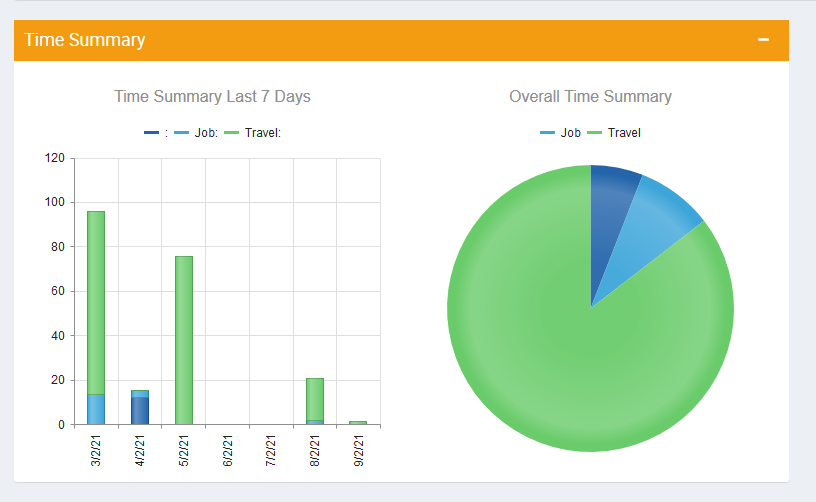Click the green Travel bar for 5/2/21
This screenshot has width=816, height=502.
(x=184, y=340)
